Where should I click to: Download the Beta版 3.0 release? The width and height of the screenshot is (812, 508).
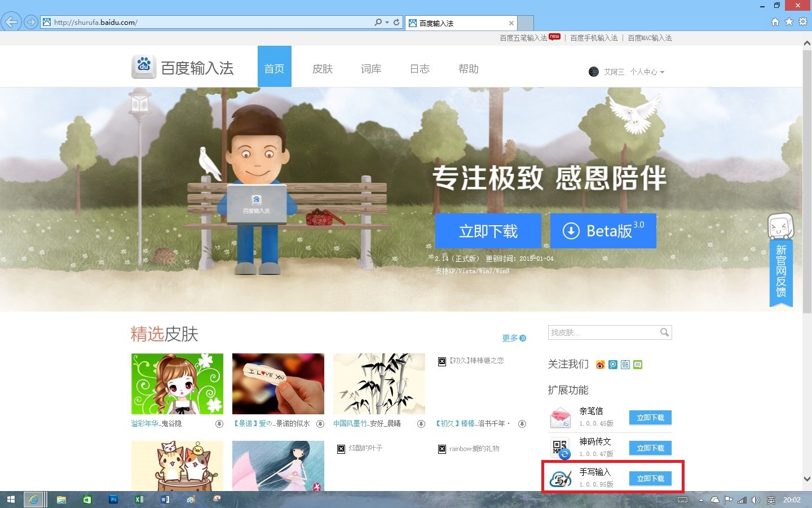click(x=603, y=231)
